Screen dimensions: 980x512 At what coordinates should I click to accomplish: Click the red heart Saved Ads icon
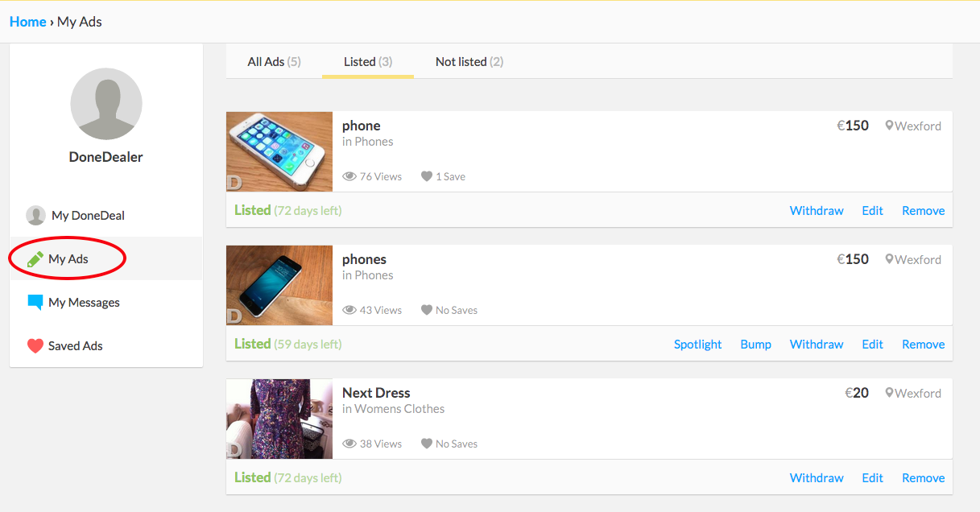click(x=35, y=346)
